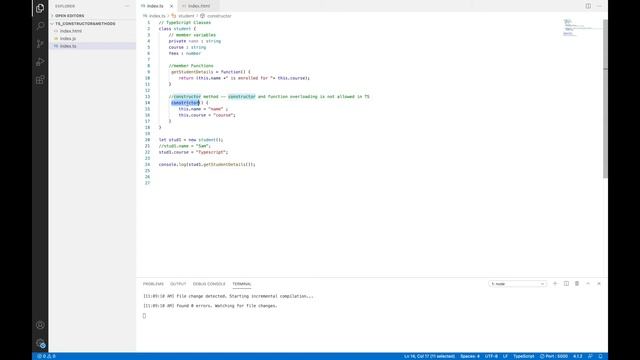Viewport: 640px width, 360px height.
Task: Open the Search view in activity bar
Action: click(40, 26)
